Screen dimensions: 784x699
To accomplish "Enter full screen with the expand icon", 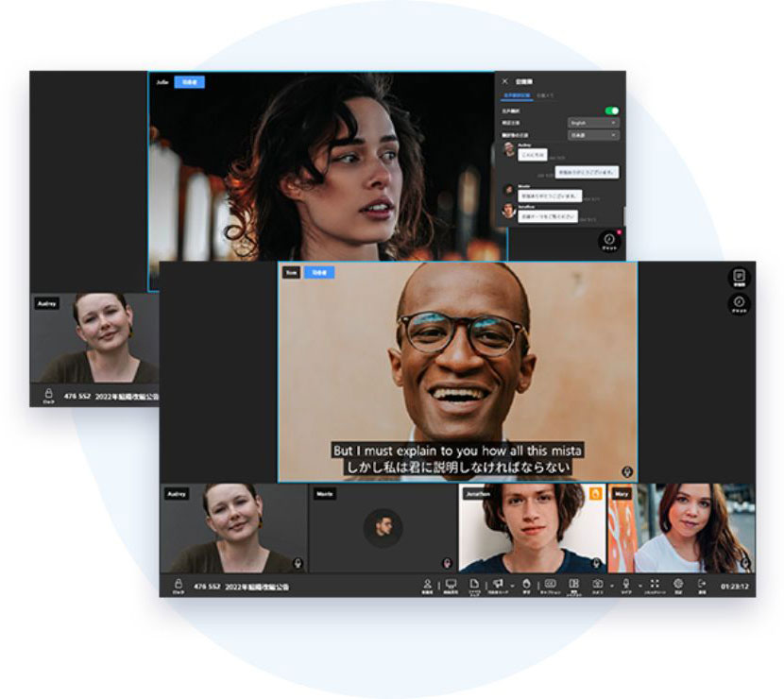I will click(x=654, y=586).
